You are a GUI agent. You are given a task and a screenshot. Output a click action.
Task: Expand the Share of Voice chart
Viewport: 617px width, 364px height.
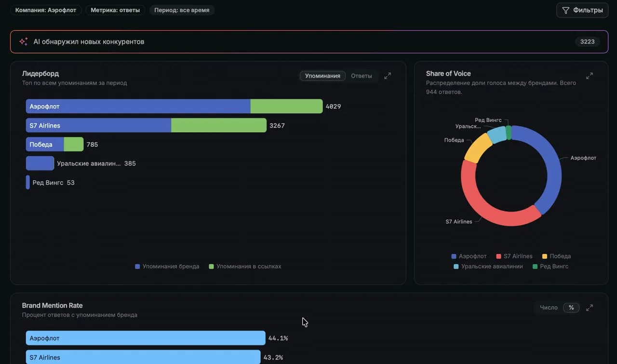[x=590, y=76]
